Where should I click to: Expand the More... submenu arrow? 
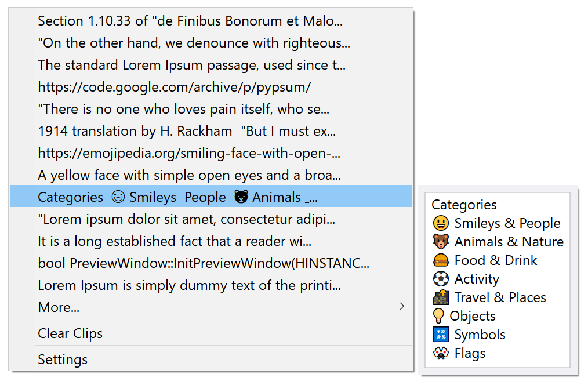[x=402, y=307]
